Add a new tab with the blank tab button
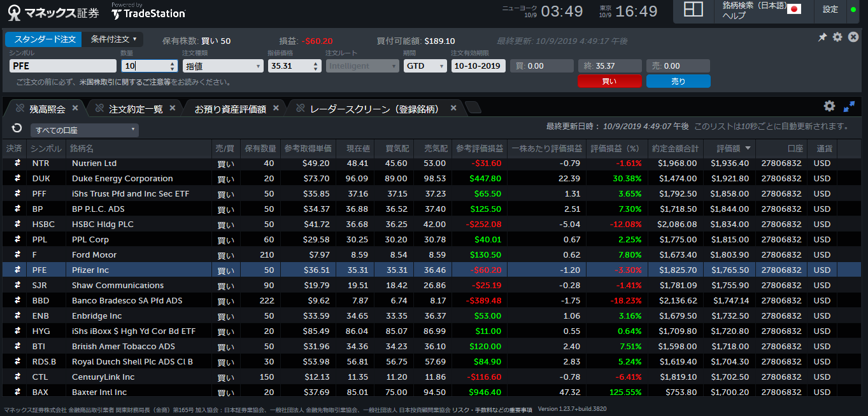This screenshot has width=868, height=416. click(x=473, y=108)
